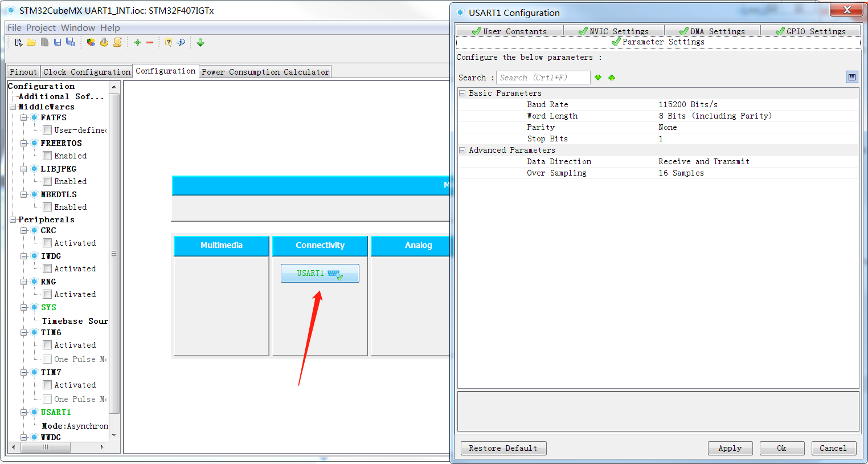
Task: Select the Parity value None
Action: (x=668, y=127)
